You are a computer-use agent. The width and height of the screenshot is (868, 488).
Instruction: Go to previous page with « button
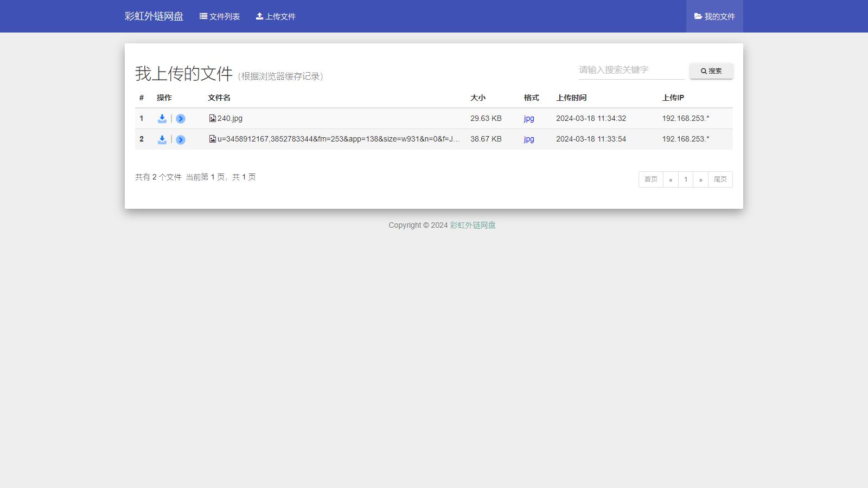pos(671,179)
